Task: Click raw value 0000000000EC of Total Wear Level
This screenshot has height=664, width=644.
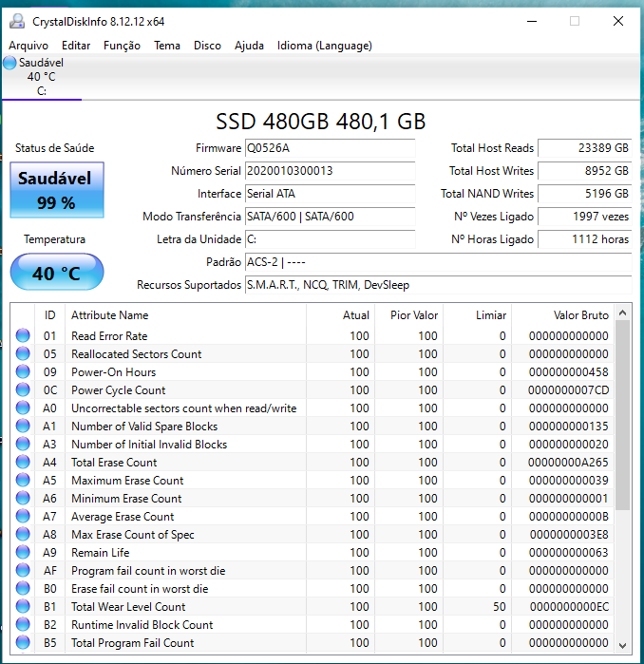Action: pos(569,607)
